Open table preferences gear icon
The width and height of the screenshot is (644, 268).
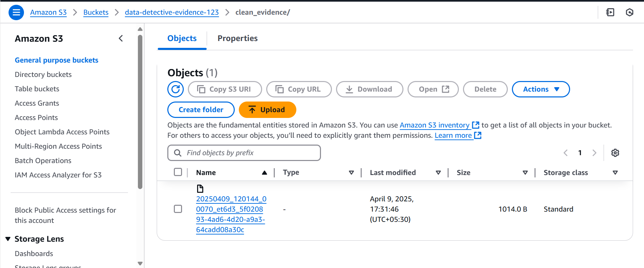tap(615, 153)
